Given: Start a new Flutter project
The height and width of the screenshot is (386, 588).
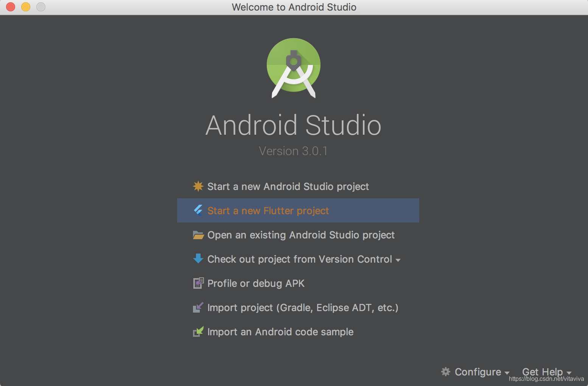Looking at the screenshot, I should (x=298, y=210).
